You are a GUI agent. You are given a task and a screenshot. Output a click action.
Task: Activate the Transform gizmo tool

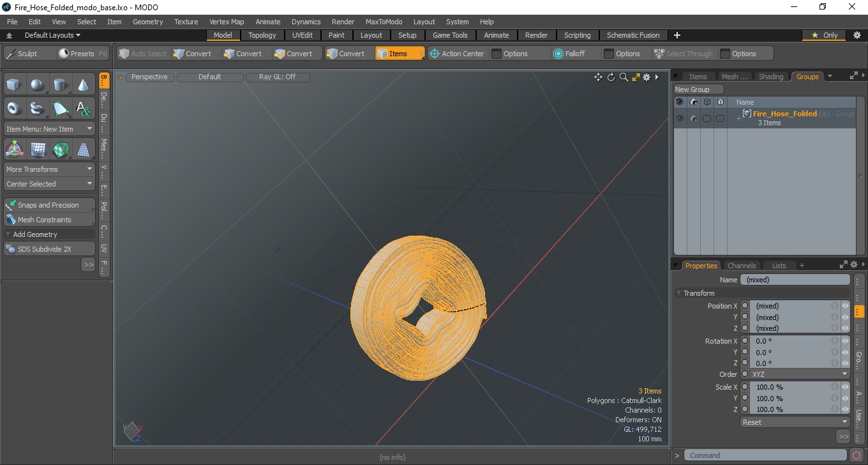tap(14, 149)
